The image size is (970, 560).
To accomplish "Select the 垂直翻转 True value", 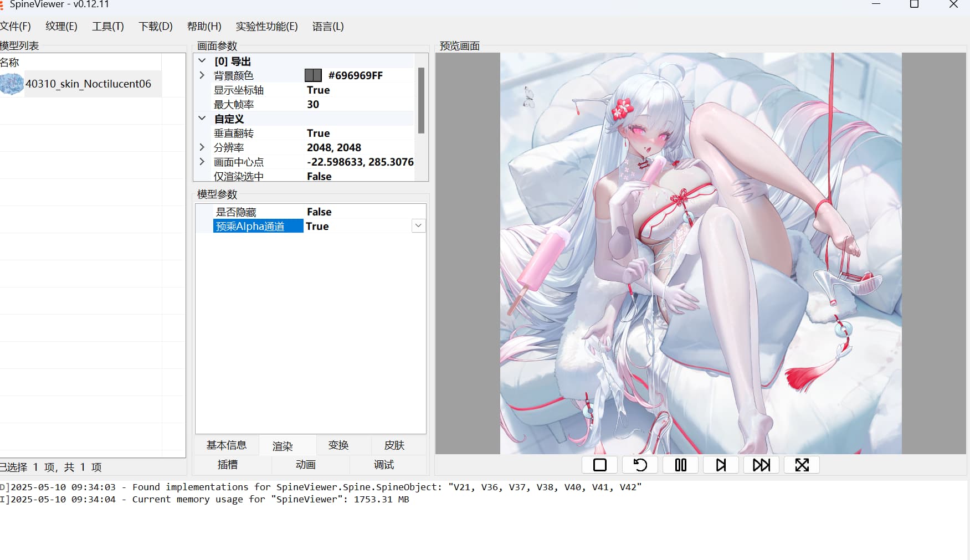I will (x=319, y=133).
